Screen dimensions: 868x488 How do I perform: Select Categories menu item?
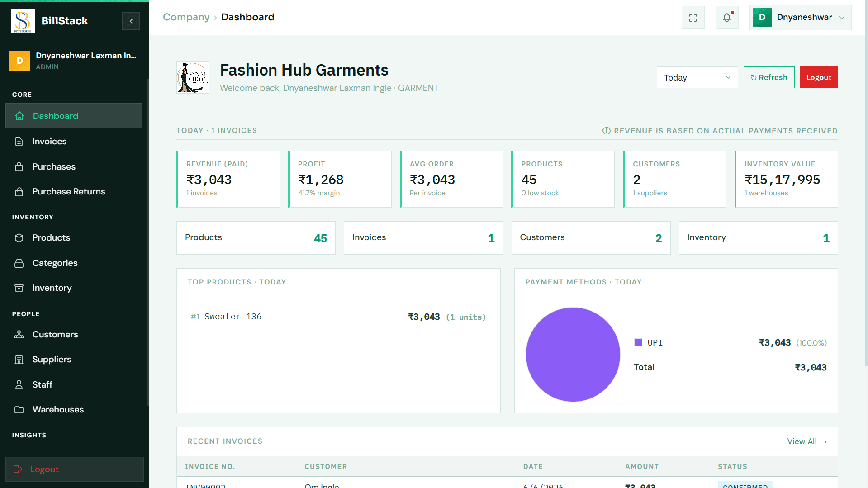click(74, 263)
